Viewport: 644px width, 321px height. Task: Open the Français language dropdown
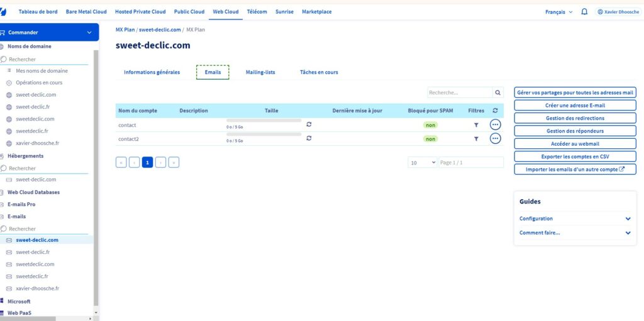point(558,11)
